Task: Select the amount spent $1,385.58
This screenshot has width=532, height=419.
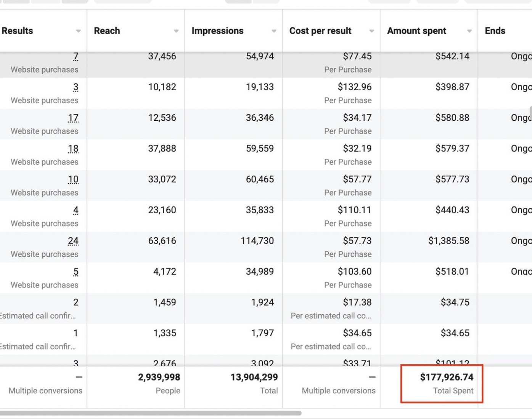Action: [449, 241]
